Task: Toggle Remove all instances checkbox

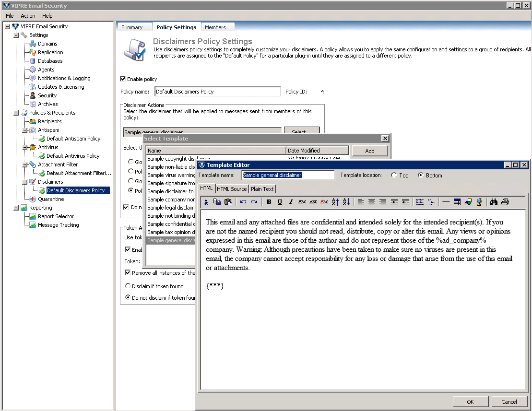Action: point(128,272)
